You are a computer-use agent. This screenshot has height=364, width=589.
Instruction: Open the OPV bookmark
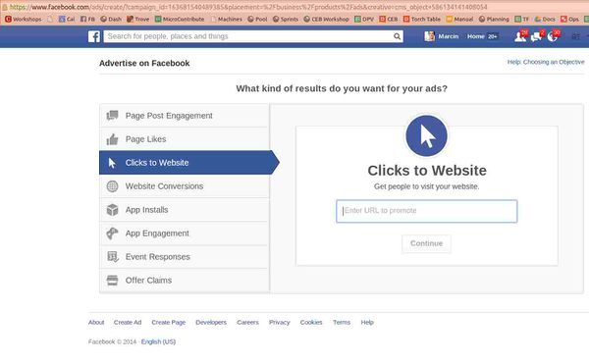tap(364, 19)
